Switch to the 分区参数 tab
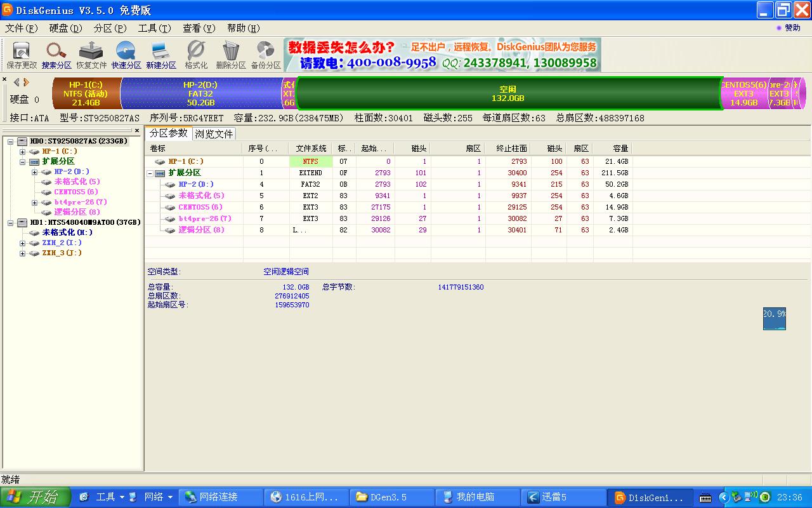Screen dimensions: 812x508 [x=169, y=133]
